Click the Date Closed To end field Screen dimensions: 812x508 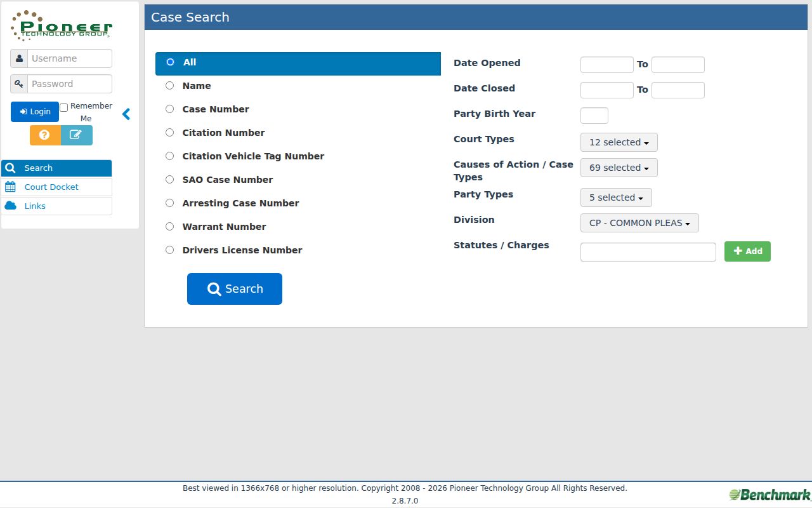(678, 90)
